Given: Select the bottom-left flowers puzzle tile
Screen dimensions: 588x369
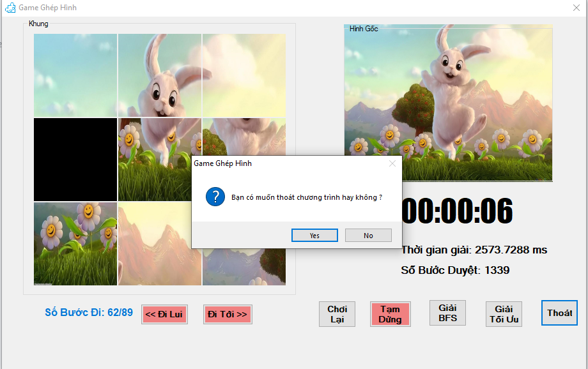Looking at the screenshot, I should tap(75, 244).
